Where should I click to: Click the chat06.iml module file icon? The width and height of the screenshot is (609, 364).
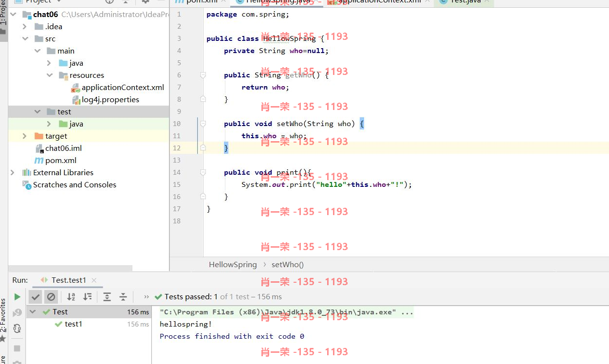(x=39, y=148)
